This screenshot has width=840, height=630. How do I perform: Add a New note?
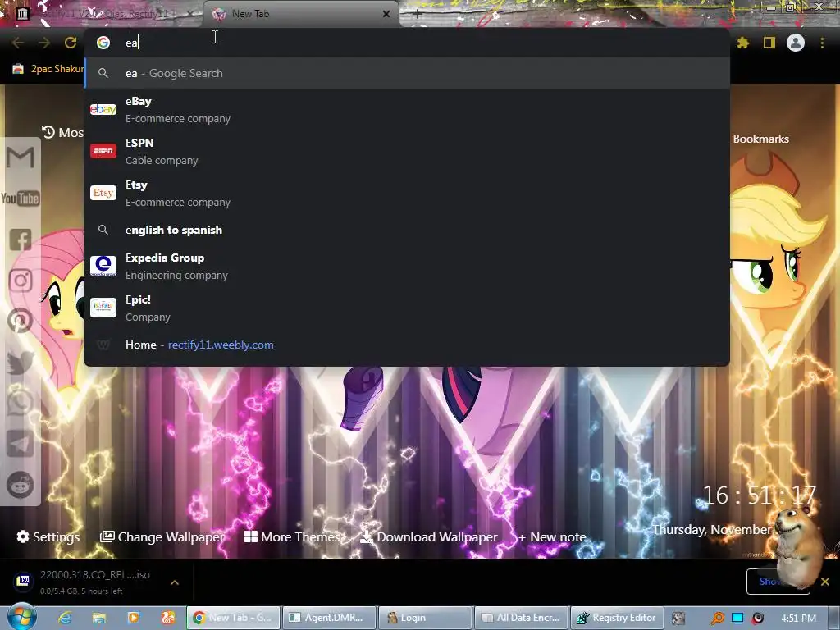552,536
